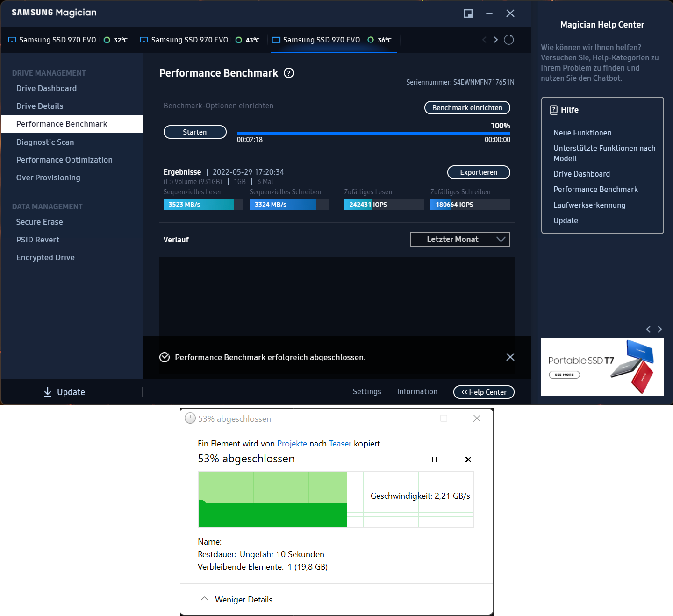Click the refresh drives icon
The image size is (673, 616).
[509, 40]
